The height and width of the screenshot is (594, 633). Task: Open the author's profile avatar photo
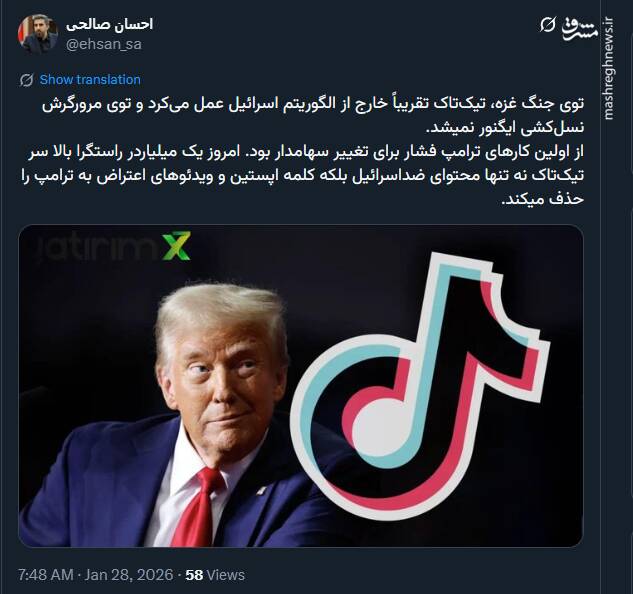pos(38,34)
